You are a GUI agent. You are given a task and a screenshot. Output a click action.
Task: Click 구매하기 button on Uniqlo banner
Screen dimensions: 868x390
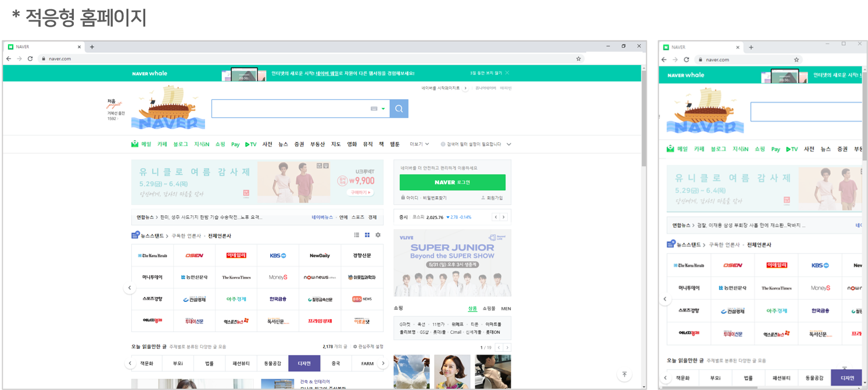361,192
